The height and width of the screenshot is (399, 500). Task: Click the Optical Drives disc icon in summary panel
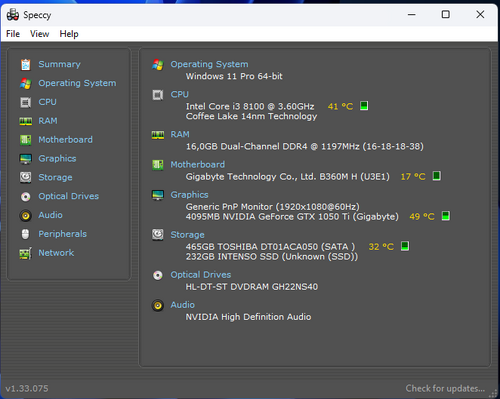(x=158, y=275)
